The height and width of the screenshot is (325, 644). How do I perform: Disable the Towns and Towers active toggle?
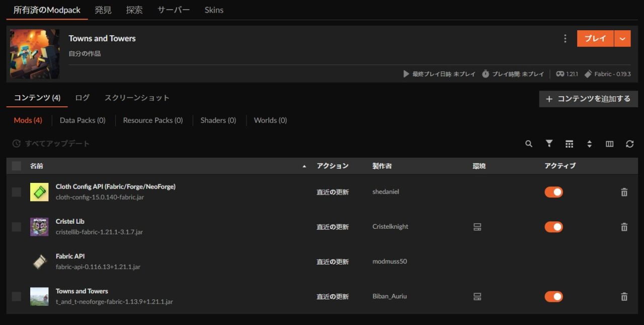tap(553, 296)
